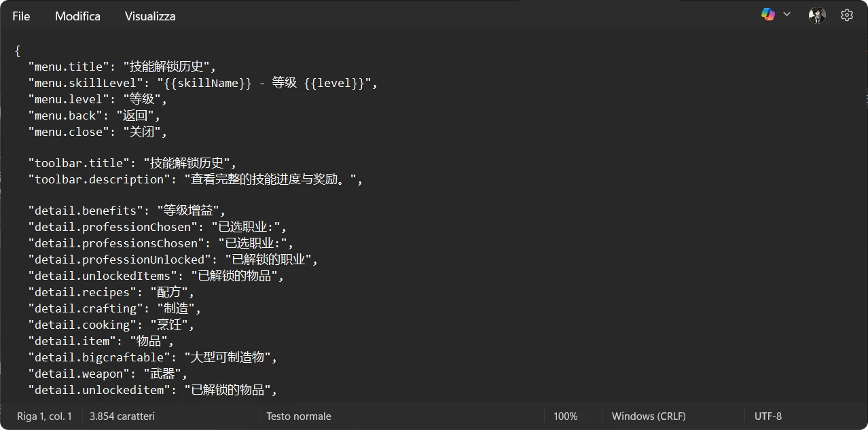
Task: Open the Visualizza menu
Action: coord(150,16)
